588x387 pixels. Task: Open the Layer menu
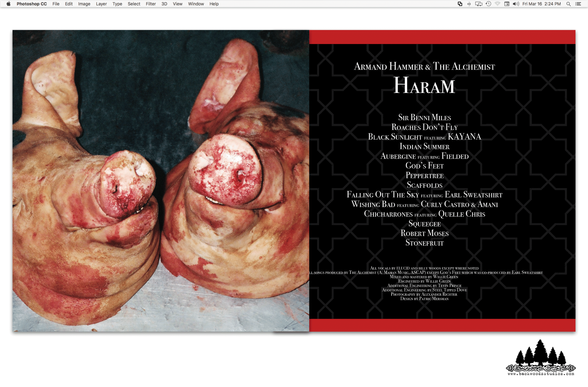point(101,4)
